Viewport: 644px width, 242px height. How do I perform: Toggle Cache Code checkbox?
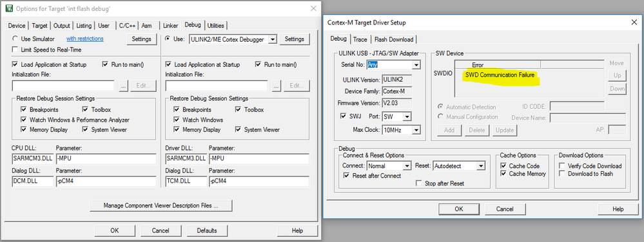pos(503,165)
